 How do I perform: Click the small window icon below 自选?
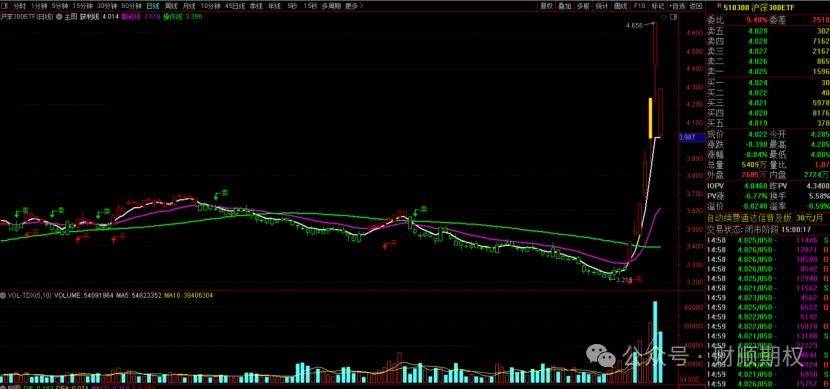tap(673, 17)
